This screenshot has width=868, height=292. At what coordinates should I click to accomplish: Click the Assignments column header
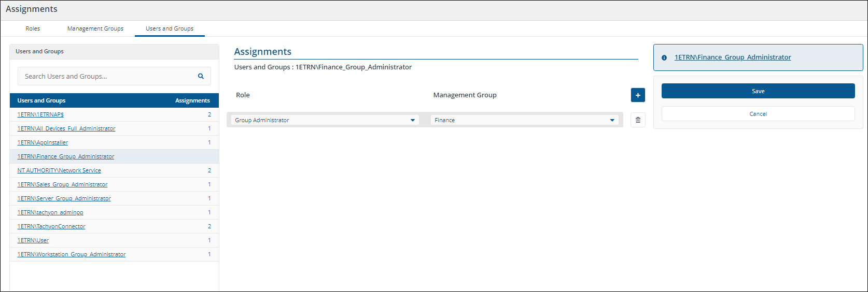click(192, 100)
